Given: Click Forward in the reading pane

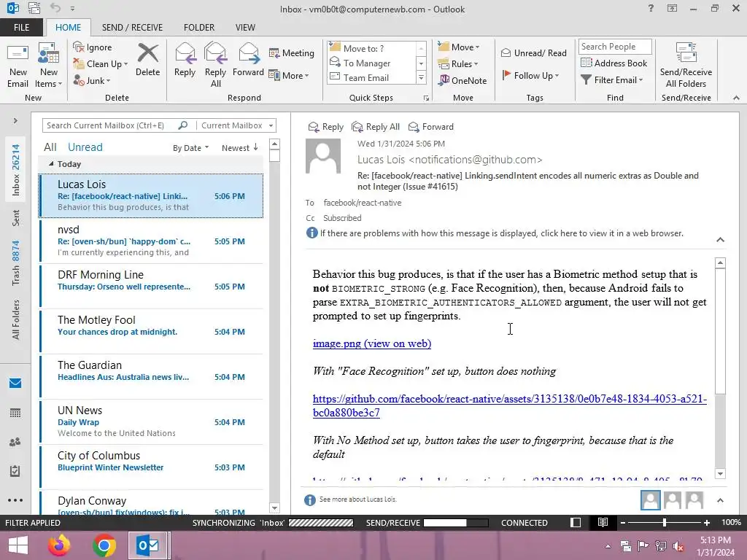Looking at the screenshot, I should (x=431, y=127).
